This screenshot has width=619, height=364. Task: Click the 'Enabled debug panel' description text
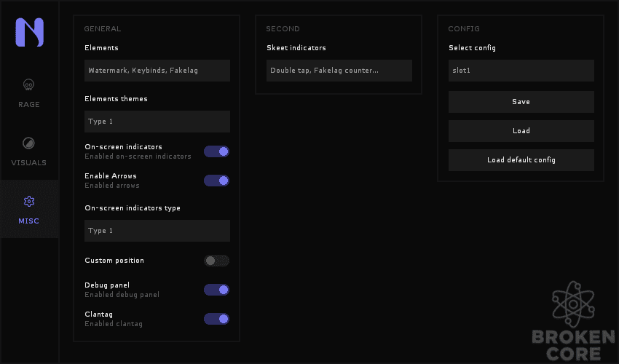pos(122,295)
